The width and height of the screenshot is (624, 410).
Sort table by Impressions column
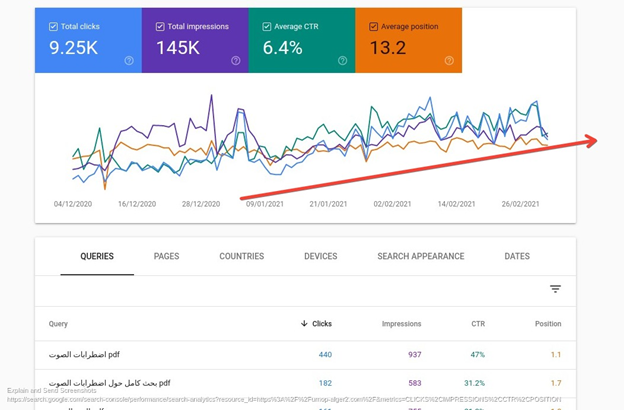401,324
